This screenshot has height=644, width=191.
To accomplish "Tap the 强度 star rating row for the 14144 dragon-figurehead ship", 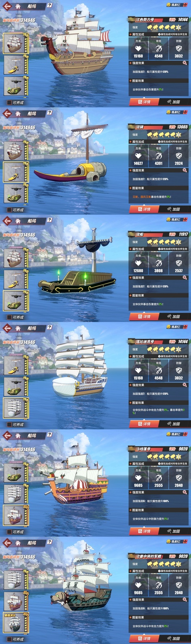I will 158,27.
